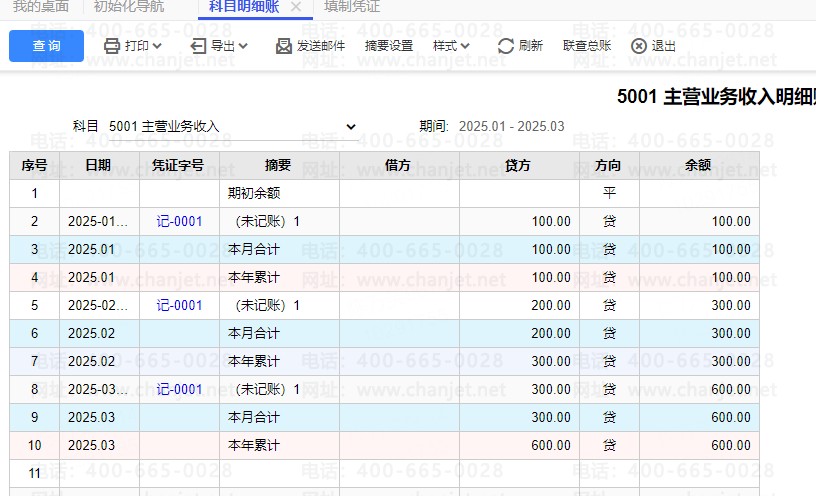Image resolution: width=816 pixels, height=496 pixels.
Task: Click the blue 查询 button
Action: [x=46, y=46]
